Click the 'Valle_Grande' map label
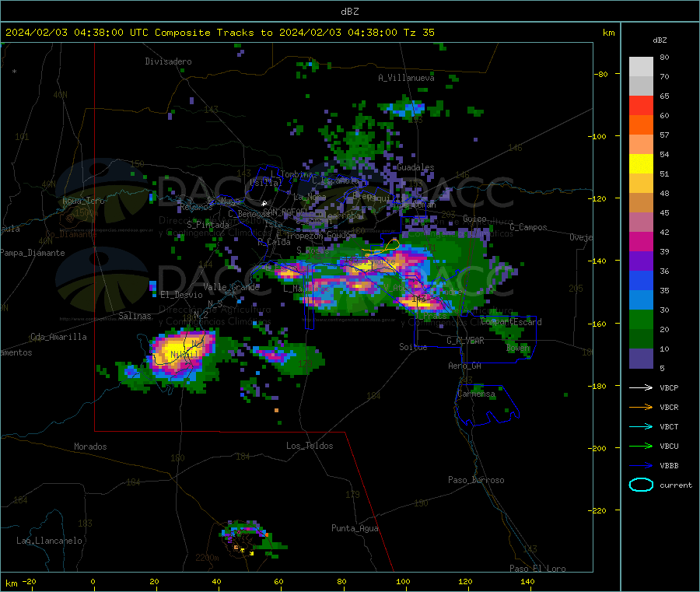 point(231,287)
